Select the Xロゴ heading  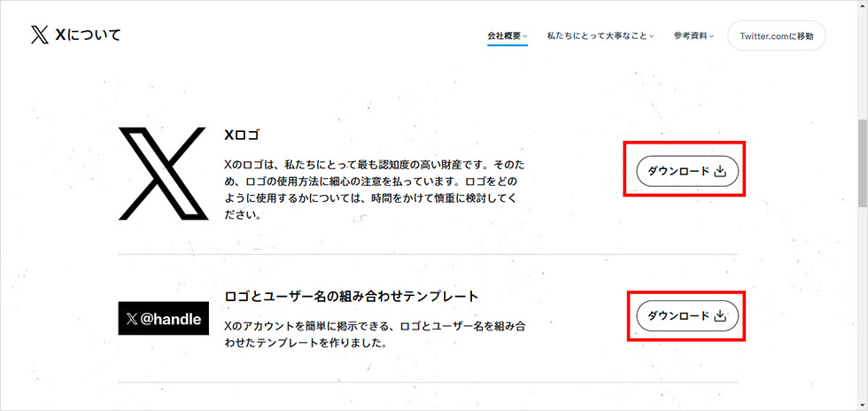click(242, 135)
